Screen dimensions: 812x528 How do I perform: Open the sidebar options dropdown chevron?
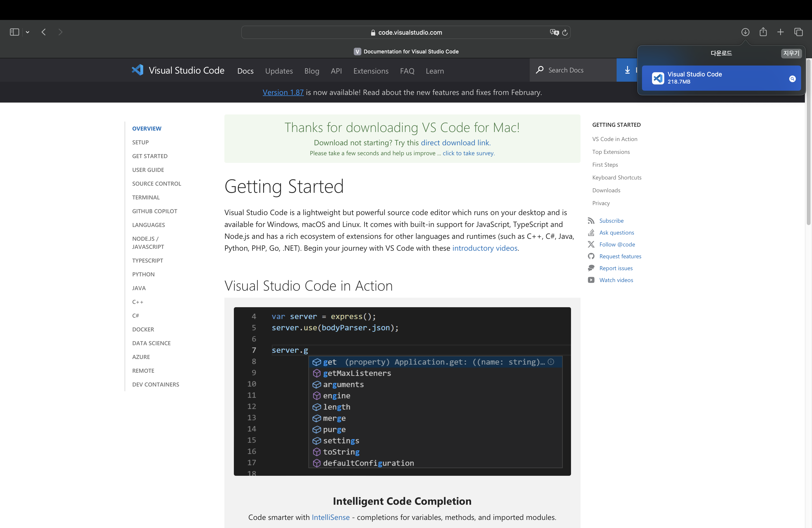click(x=28, y=32)
